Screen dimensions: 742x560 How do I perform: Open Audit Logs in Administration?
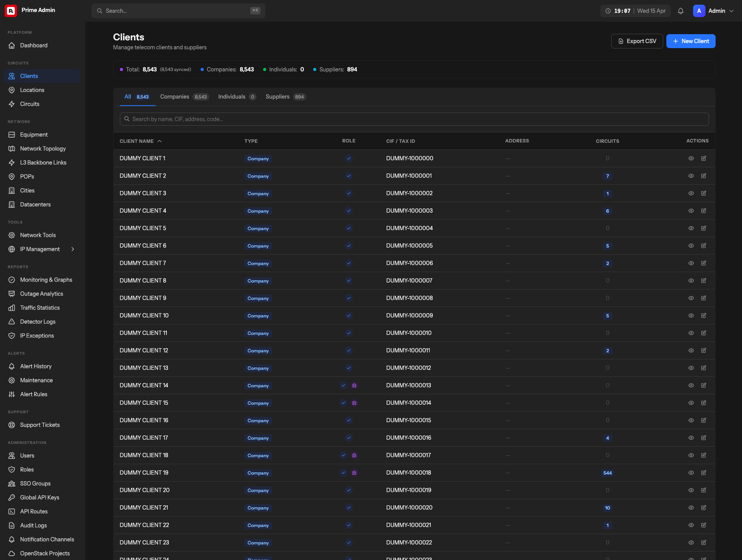coord(33,525)
